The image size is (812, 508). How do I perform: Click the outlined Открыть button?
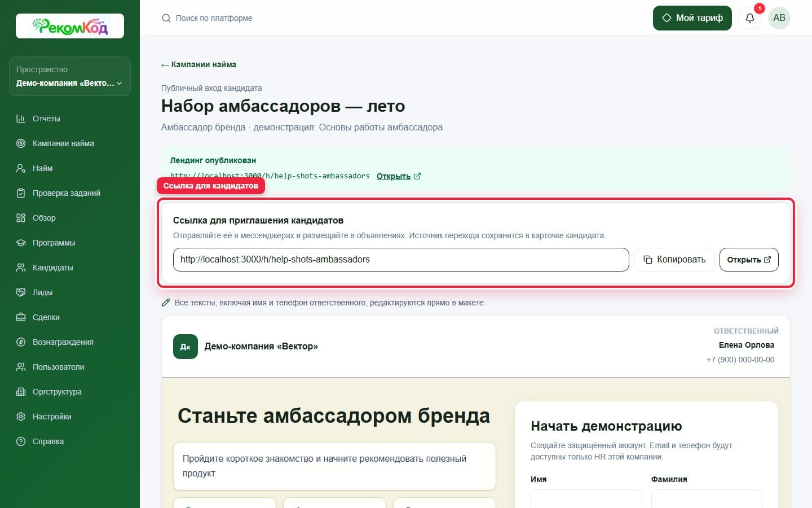(x=749, y=260)
